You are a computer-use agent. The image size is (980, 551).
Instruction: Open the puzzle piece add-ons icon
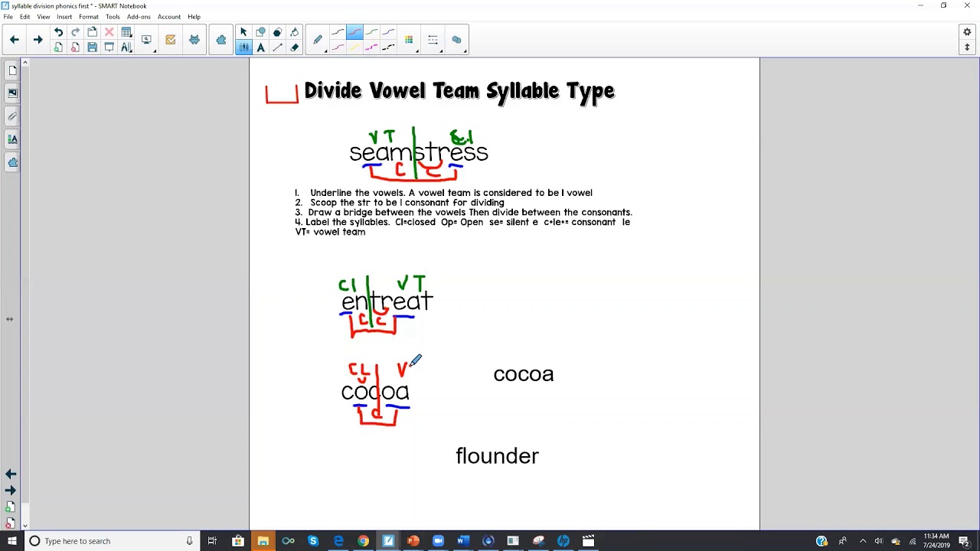point(221,40)
